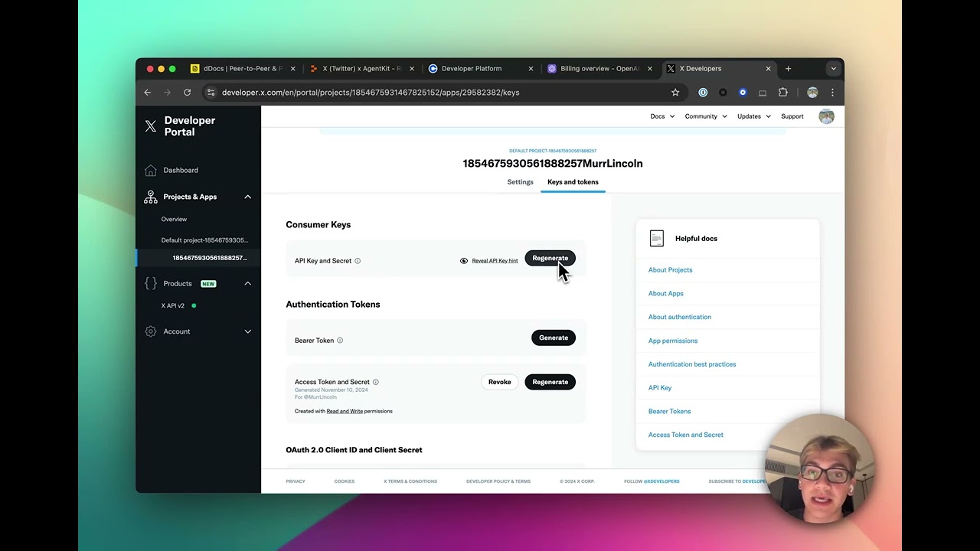980x551 pixels.
Task: Click info icon beside Access Token and Secret
Action: click(x=375, y=382)
